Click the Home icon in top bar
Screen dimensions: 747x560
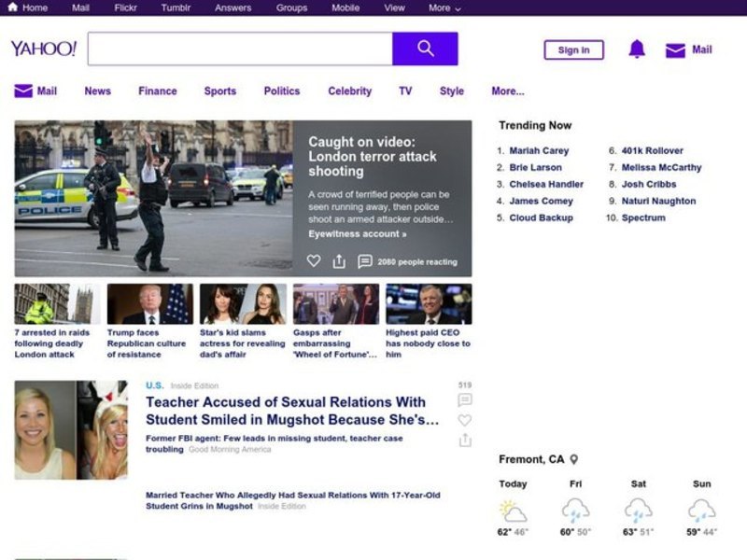[x=13, y=7]
